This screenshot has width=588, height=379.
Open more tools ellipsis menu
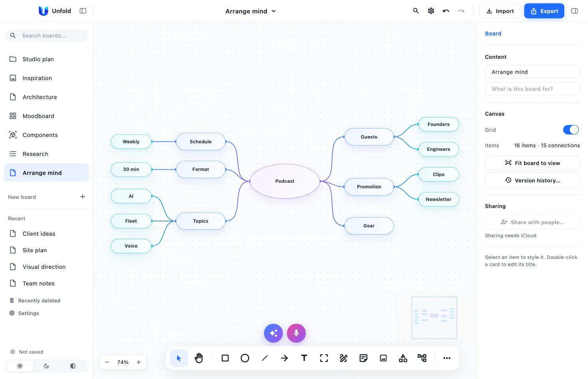point(447,358)
